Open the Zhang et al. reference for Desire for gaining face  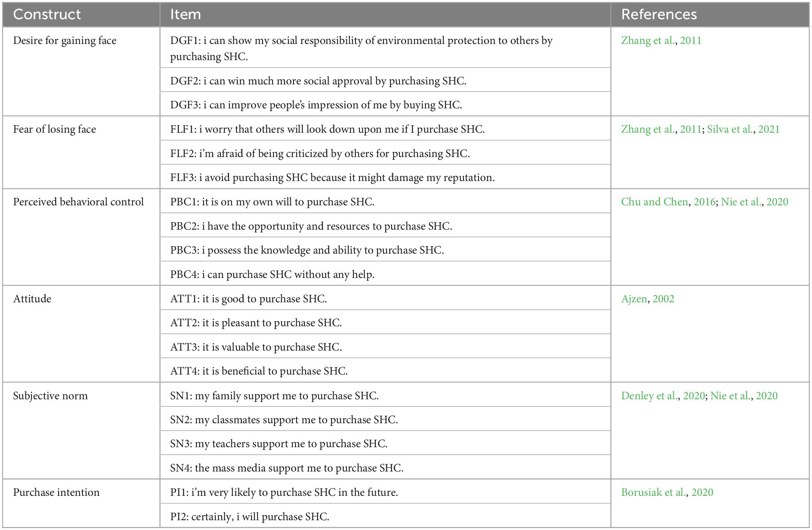(x=647, y=41)
